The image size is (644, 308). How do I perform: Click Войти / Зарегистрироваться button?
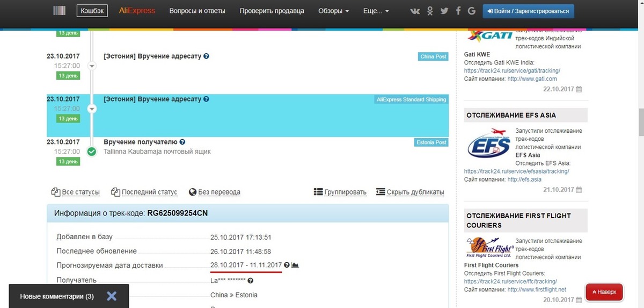click(x=529, y=11)
